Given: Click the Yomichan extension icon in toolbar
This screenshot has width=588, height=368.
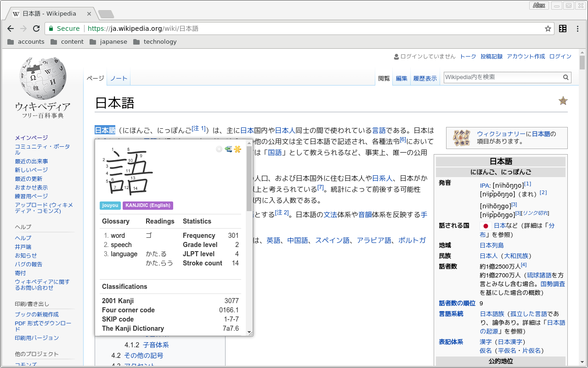Looking at the screenshot, I should point(563,29).
